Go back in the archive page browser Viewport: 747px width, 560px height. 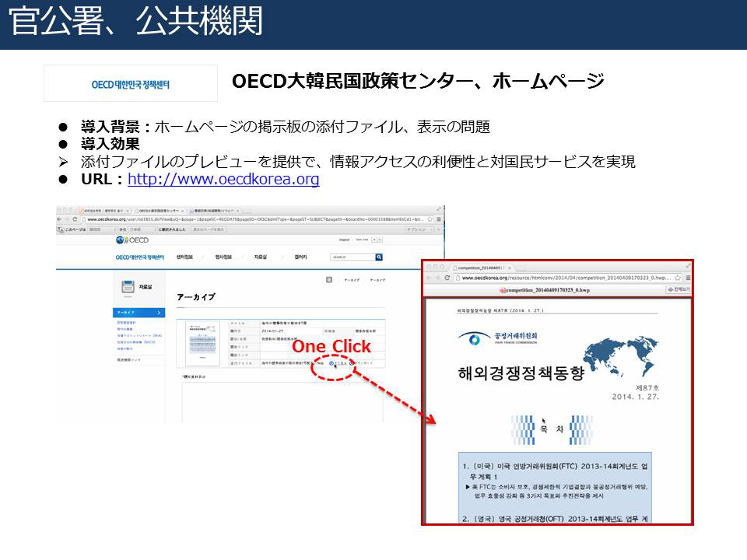coord(60,219)
